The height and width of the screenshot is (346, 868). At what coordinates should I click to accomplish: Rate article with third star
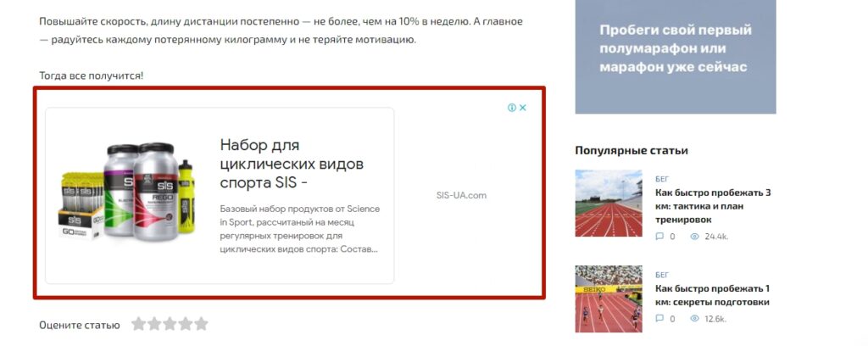[x=170, y=324]
